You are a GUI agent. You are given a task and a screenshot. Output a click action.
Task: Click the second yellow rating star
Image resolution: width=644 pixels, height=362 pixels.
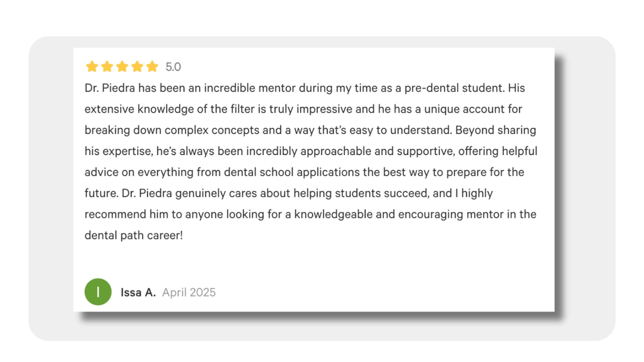coord(107,67)
